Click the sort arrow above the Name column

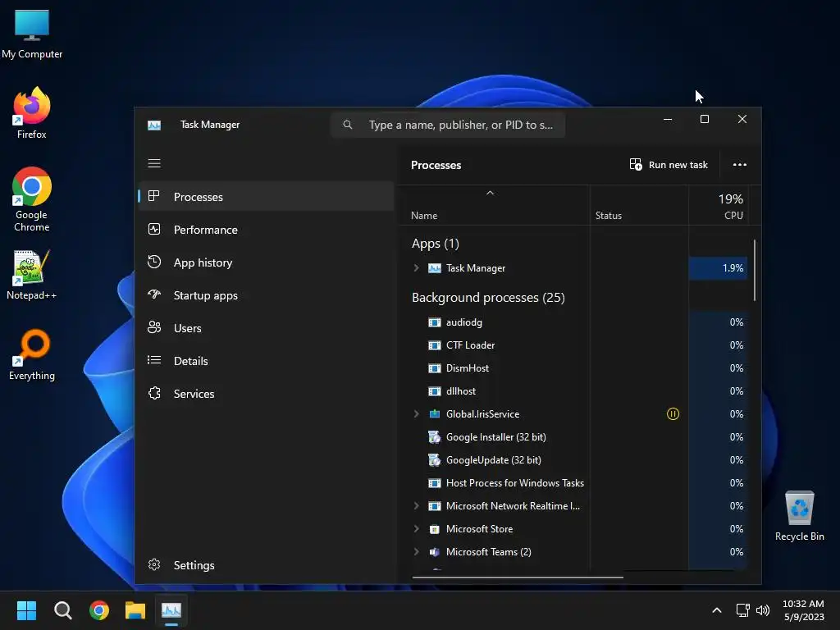490,193
